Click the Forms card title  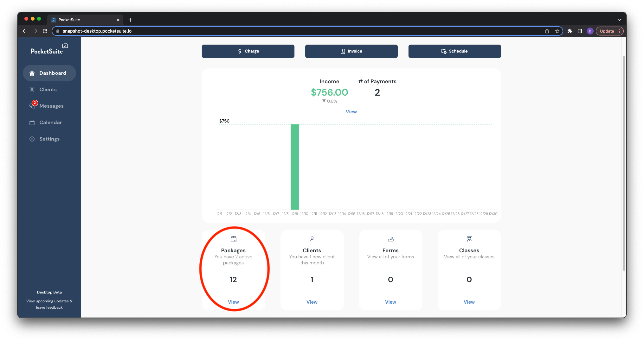(x=391, y=250)
